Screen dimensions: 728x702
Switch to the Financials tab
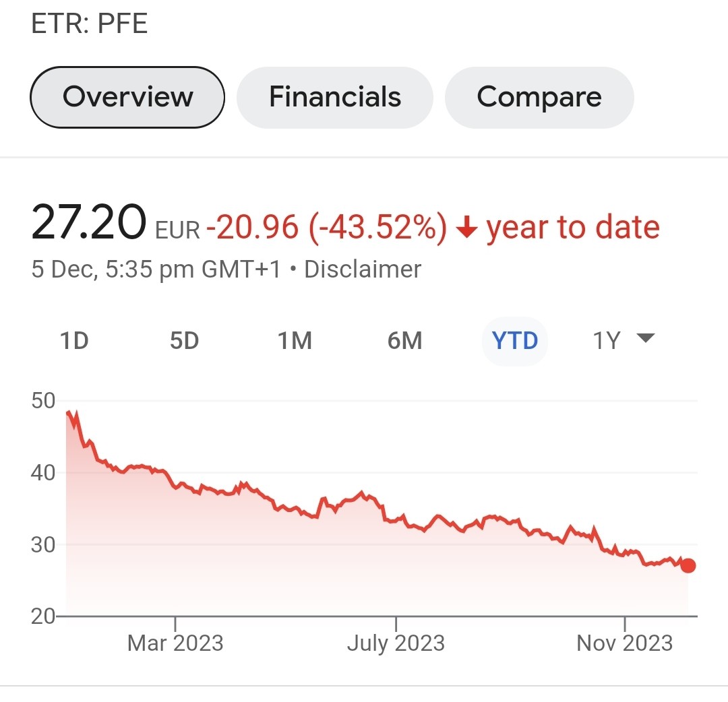(335, 97)
